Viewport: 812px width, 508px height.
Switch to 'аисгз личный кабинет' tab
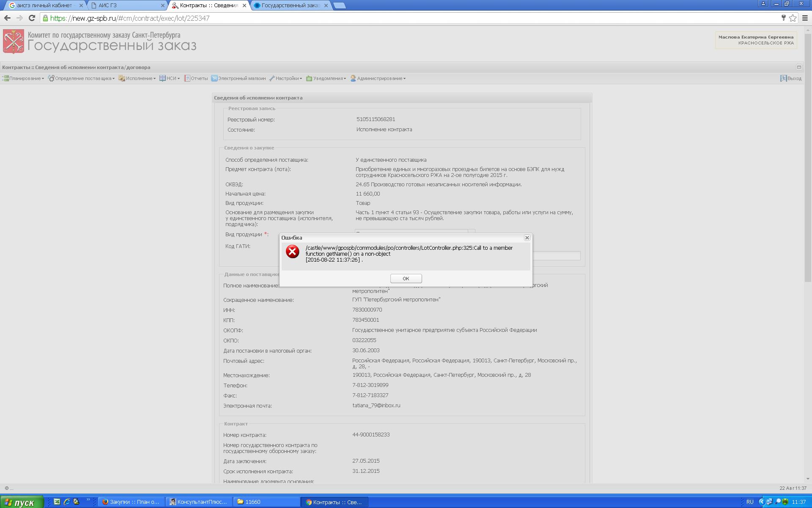pos(44,6)
